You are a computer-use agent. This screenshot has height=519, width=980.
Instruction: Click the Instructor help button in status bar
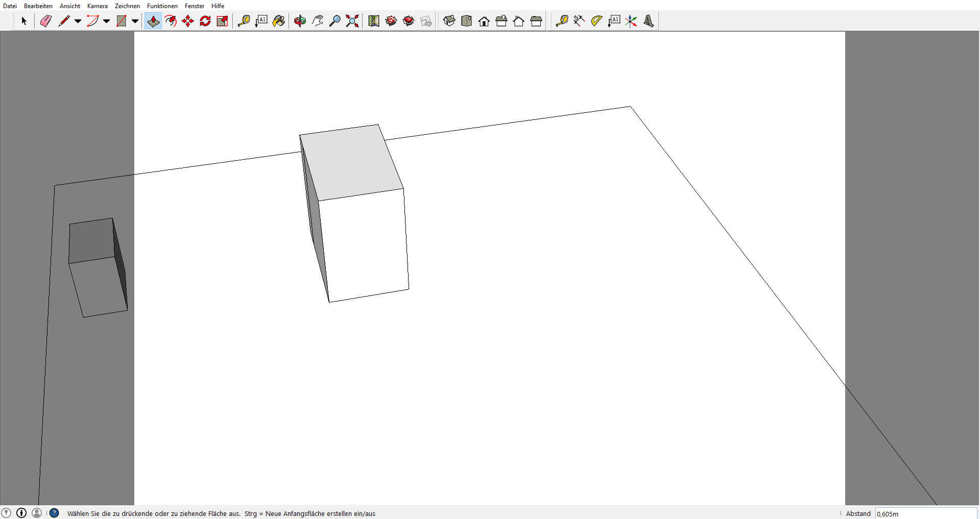coord(54,513)
